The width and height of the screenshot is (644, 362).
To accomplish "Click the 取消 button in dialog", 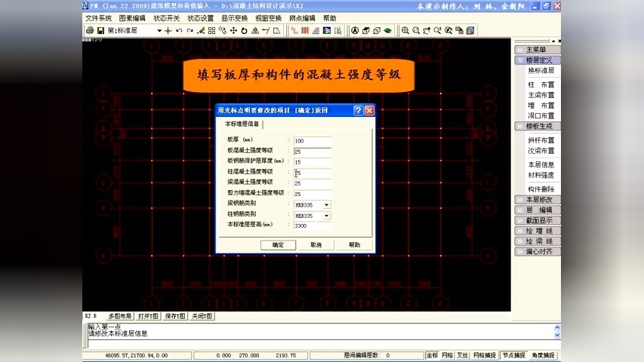I will [316, 245].
